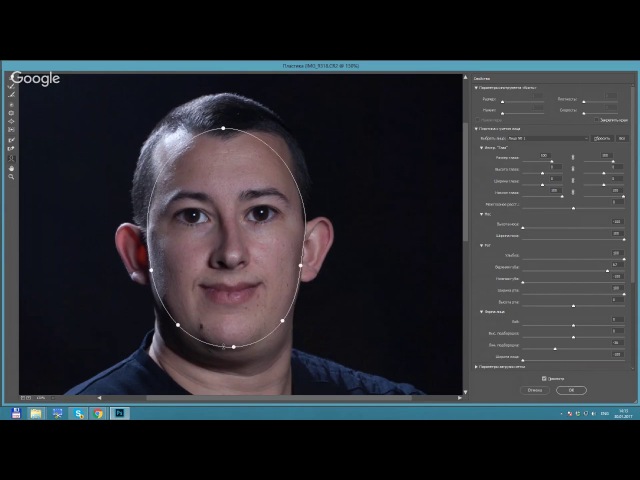Select the Reconstruct tool in Liquify toolbar
Screen dimensions: 640x480
(11, 87)
